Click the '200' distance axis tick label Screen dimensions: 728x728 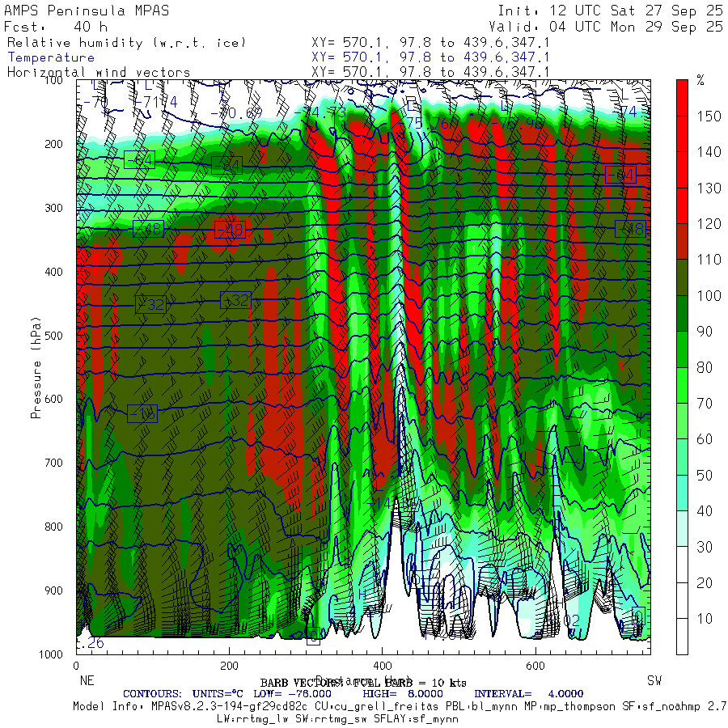(x=229, y=667)
